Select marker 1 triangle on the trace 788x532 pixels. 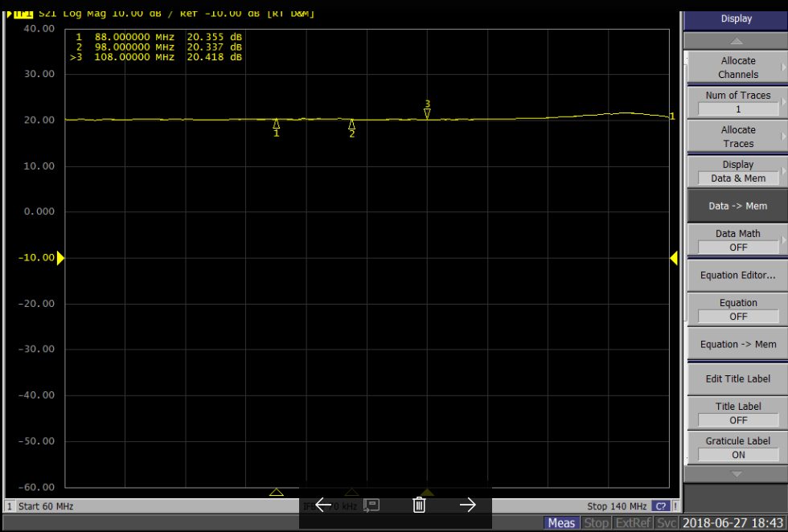(276, 124)
